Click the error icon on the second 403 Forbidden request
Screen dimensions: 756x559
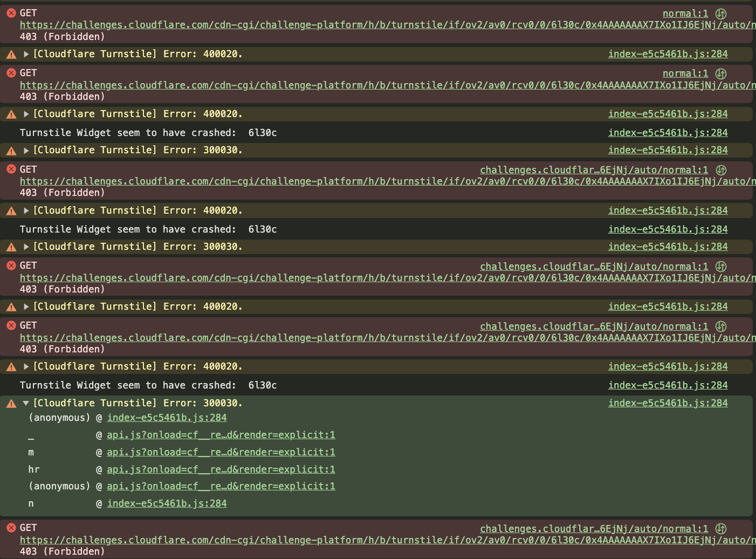coord(11,73)
